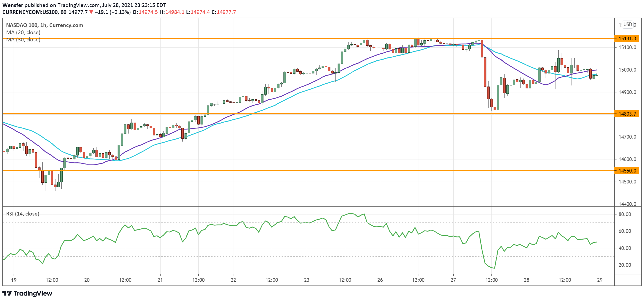
Task: Click the 15000.0 price axis label
Action: click(x=627, y=70)
